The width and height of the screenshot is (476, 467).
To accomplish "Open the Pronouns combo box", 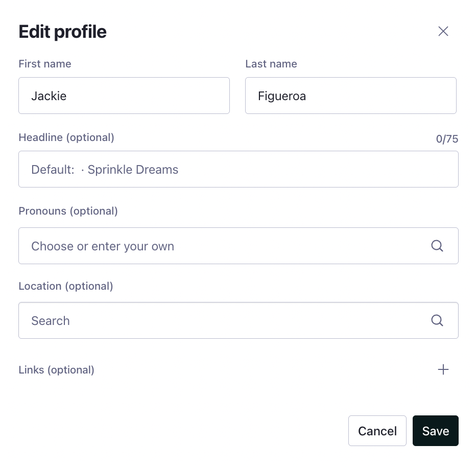I will coord(239,246).
